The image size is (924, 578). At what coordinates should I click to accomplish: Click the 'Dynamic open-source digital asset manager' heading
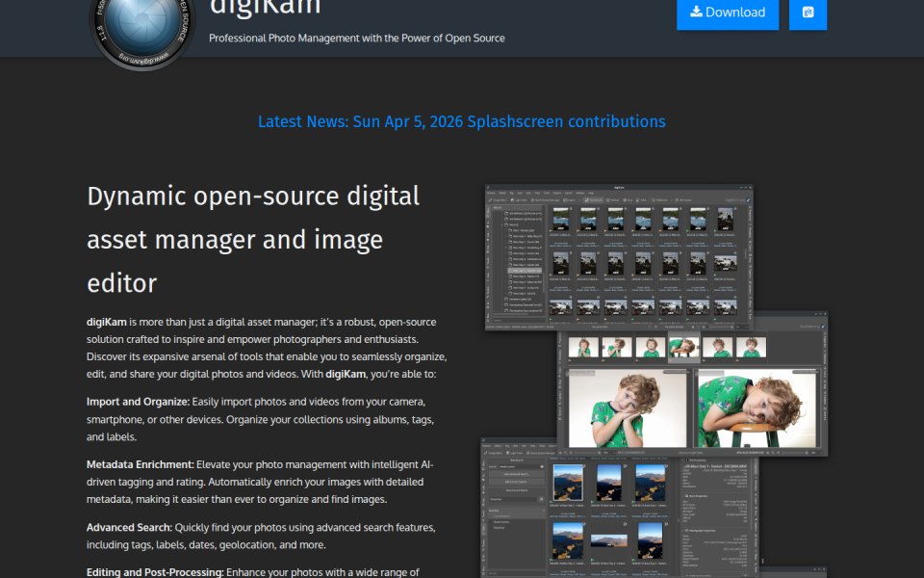[253, 240]
